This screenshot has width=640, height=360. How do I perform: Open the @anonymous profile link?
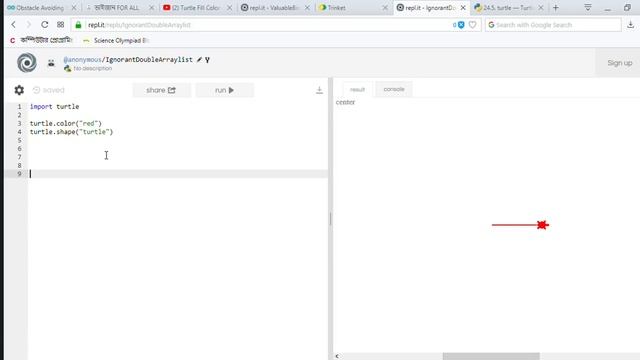(82, 60)
